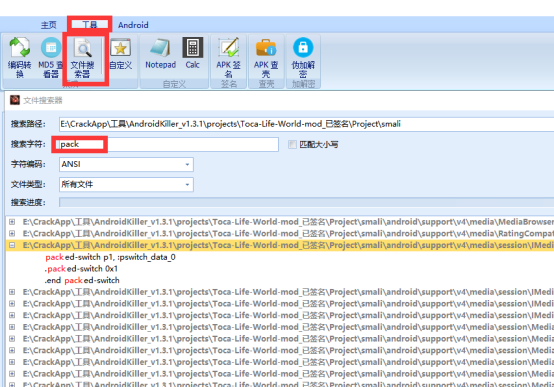This screenshot has width=554, height=387.
Task: Open the 伪加解密 lock tool
Action: tap(303, 57)
